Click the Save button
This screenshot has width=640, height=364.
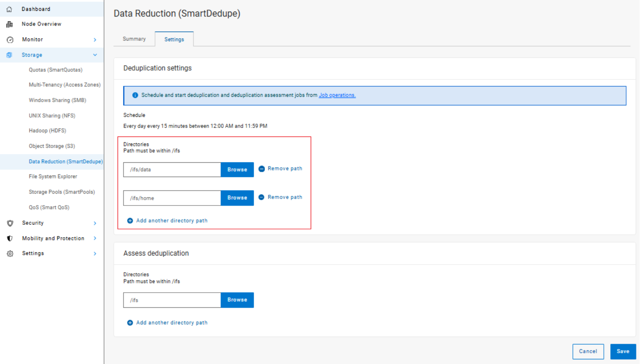click(x=623, y=352)
